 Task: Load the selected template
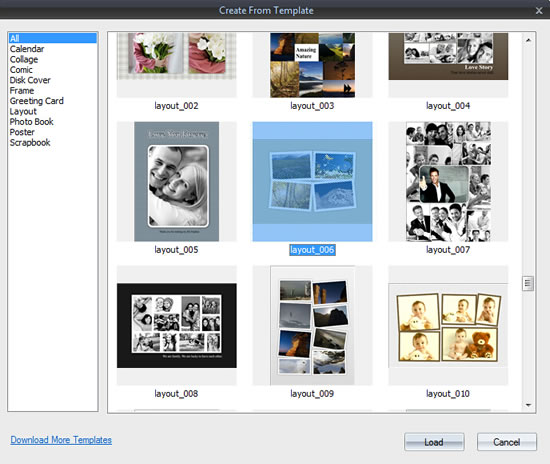pyautogui.click(x=434, y=442)
